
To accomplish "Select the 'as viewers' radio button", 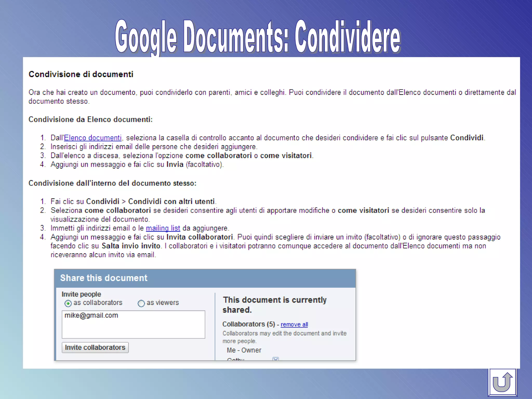I will click(141, 303).
